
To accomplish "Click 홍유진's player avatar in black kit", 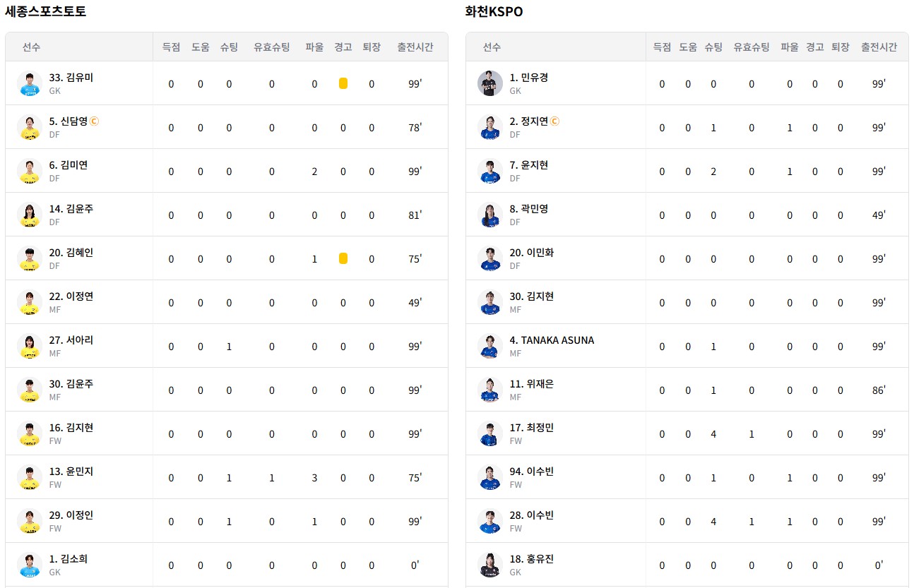I will pyautogui.click(x=490, y=565).
